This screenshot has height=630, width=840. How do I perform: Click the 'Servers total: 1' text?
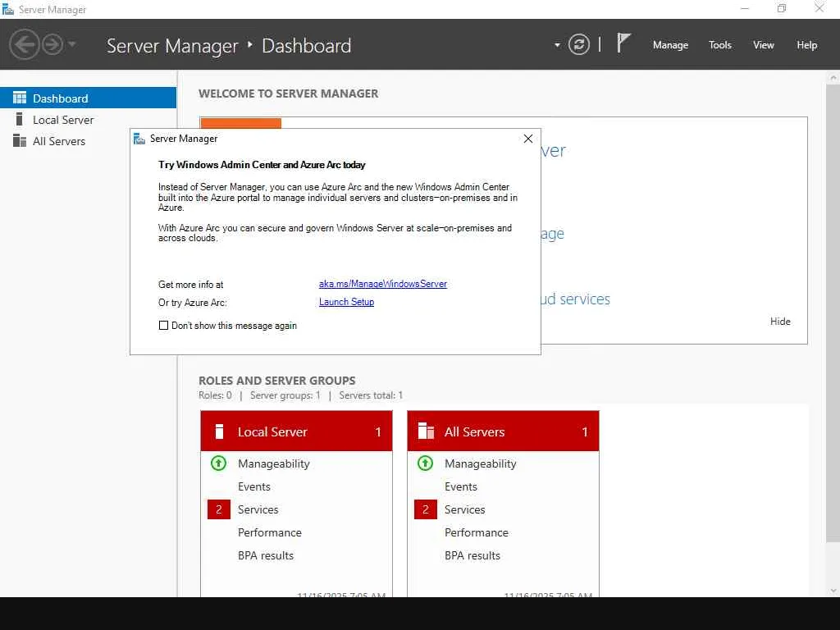371,395
